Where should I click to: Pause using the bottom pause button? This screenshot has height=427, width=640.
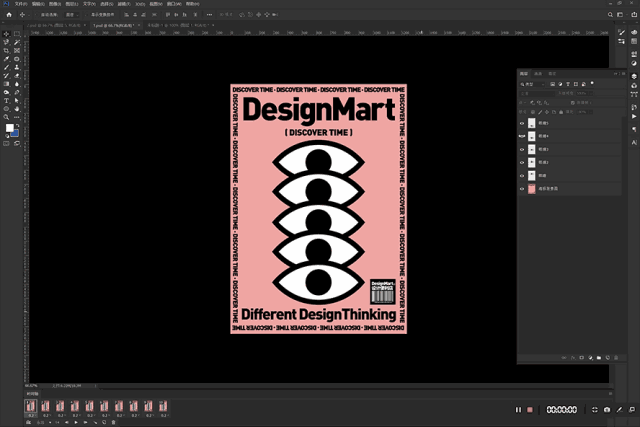point(518,410)
